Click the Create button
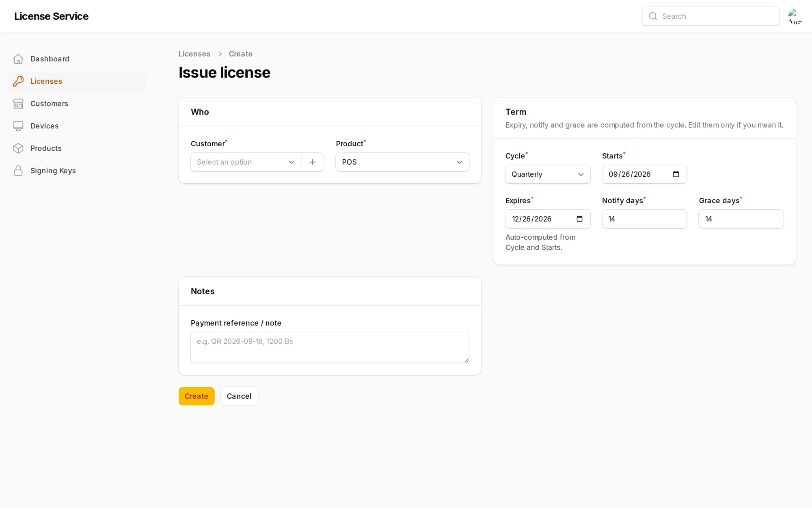This screenshot has width=812, height=508. coord(197,396)
